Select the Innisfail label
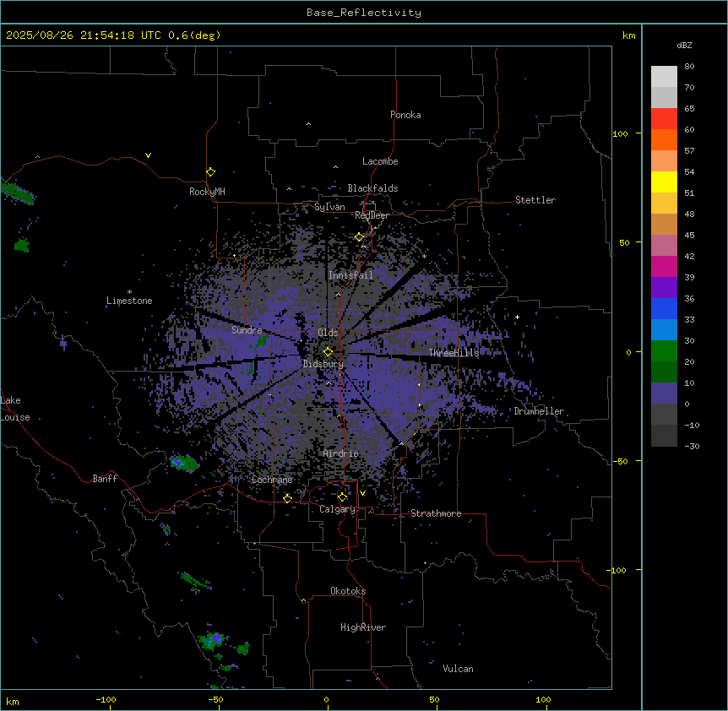 [350, 275]
